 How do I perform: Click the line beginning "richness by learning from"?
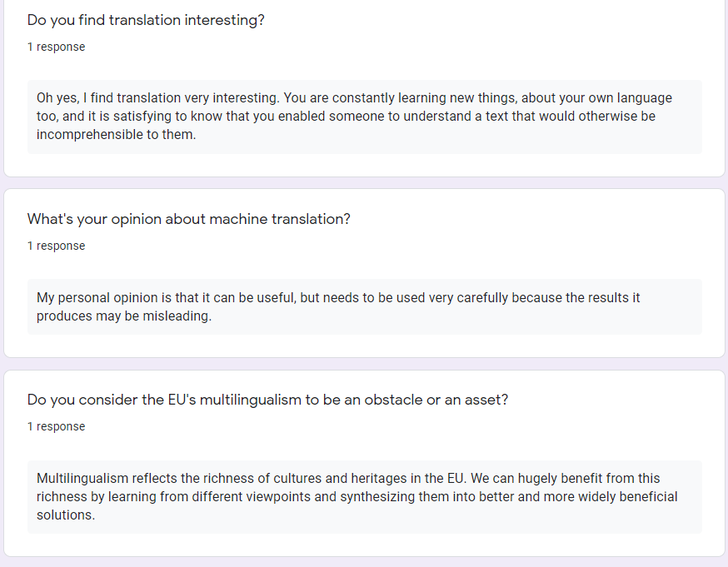point(357,497)
